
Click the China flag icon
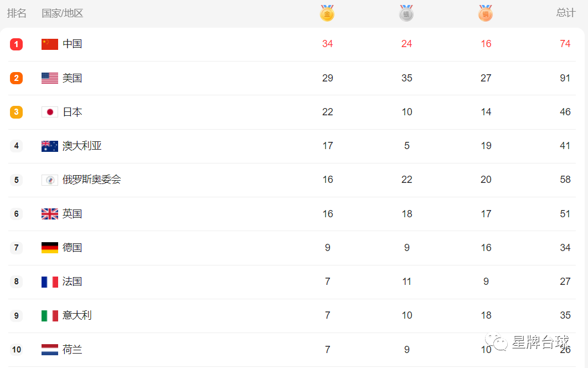[49, 44]
